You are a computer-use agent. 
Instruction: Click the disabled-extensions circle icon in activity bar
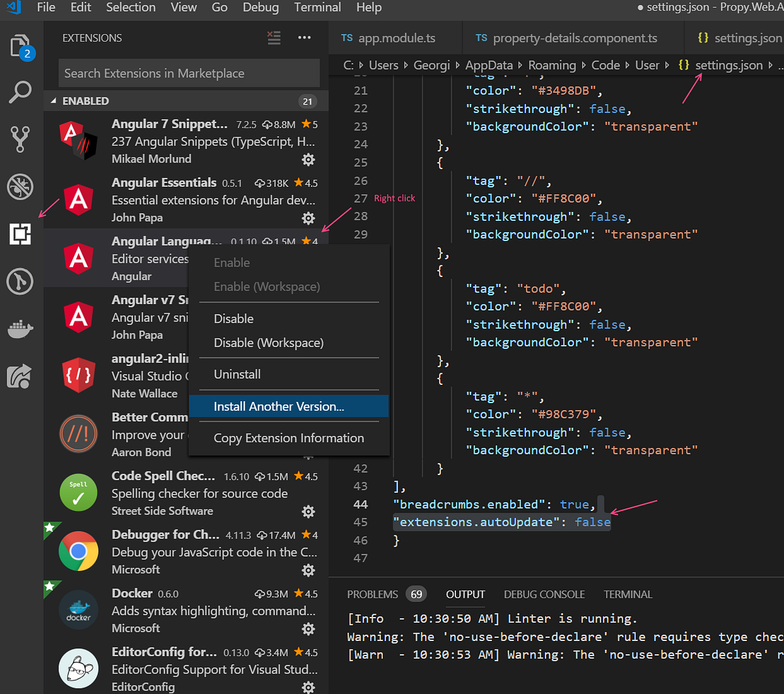pyautogui.click(x=20, y=187)
